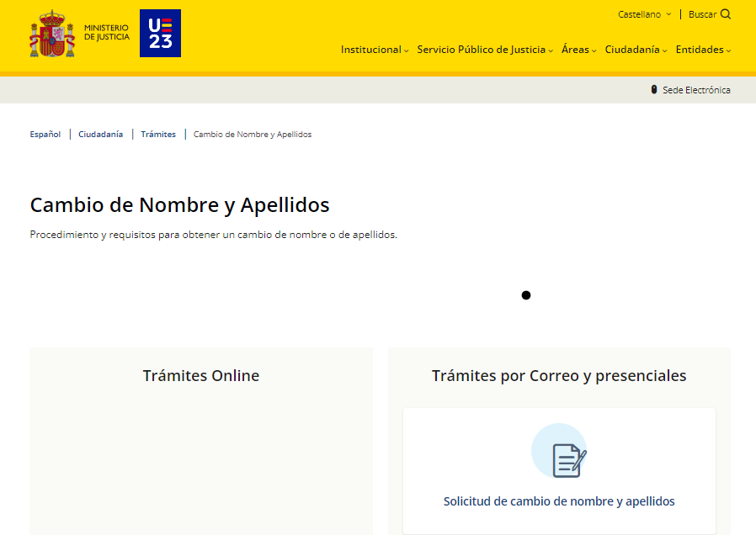Image resolution: width=756 pixels, height=535 pixels.
Task: Open the Castellano language dropdown
Action: click(644, 14)
